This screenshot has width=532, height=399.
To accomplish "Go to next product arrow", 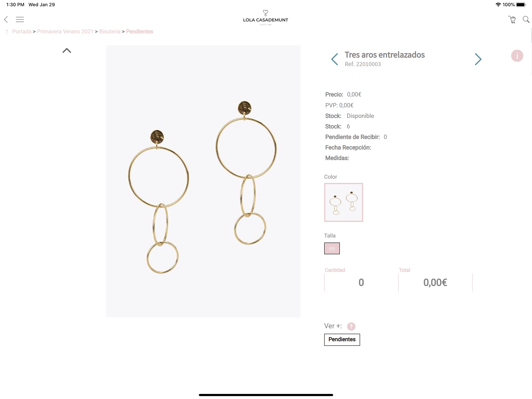I will (478, 59).
